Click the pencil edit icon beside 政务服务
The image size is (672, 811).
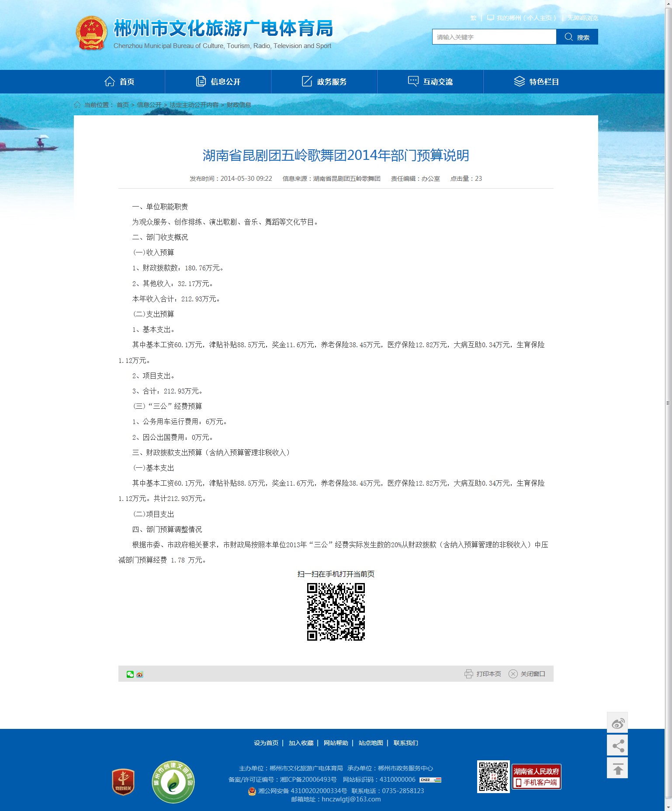tap(307, 81)
